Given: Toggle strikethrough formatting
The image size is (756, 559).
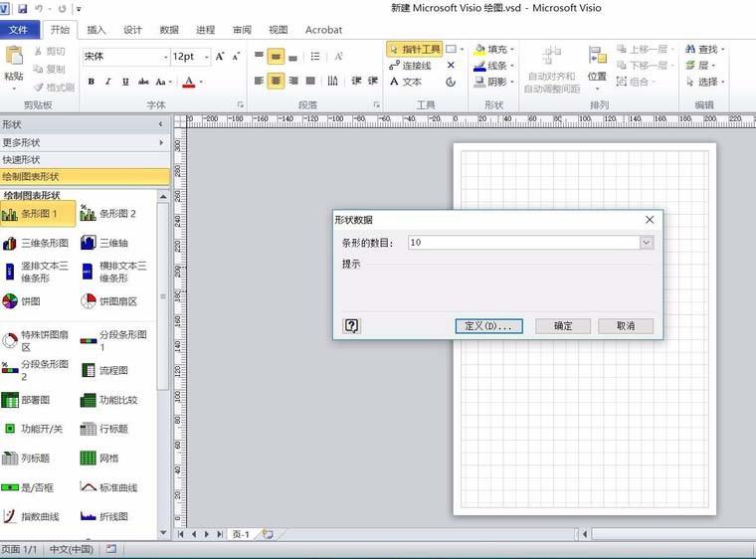Looking at the screenshot, I should click(x=143, y=82).
